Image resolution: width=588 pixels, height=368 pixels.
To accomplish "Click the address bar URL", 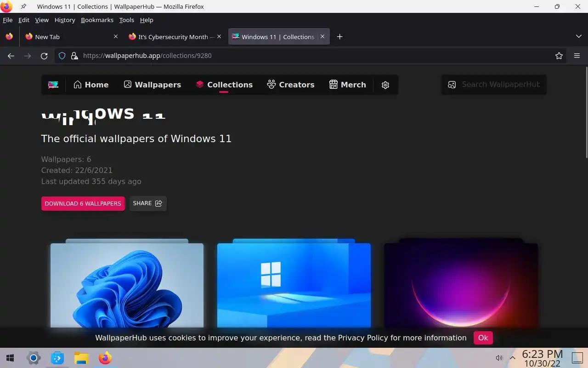I will pyautogui.click(x=147, y=56).
